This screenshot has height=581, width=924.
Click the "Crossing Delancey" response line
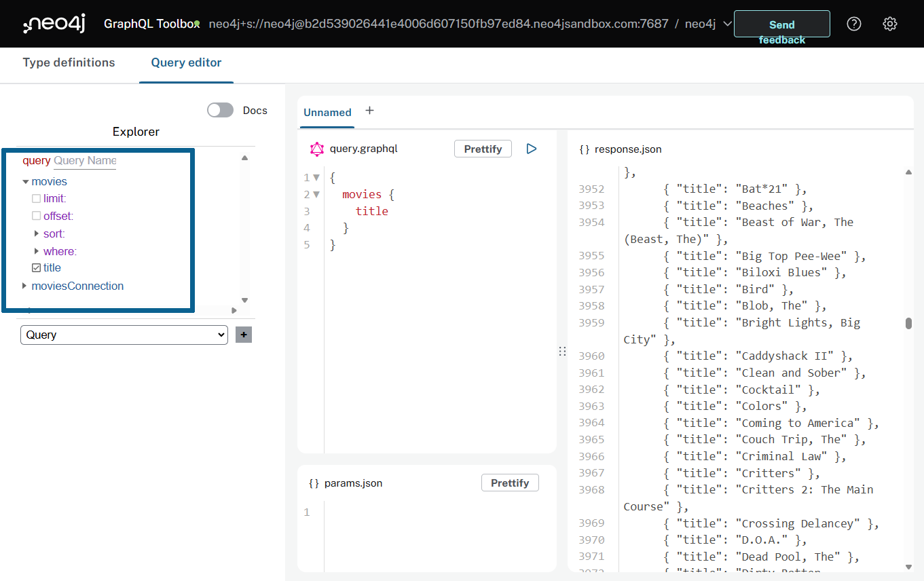pos(771,523)
